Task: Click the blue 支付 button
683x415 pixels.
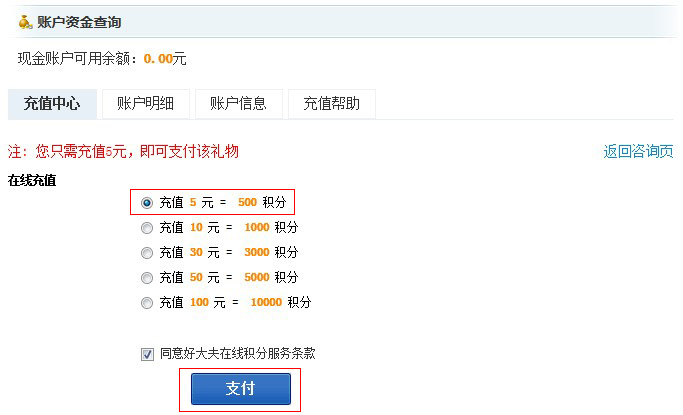Action: 241,389
